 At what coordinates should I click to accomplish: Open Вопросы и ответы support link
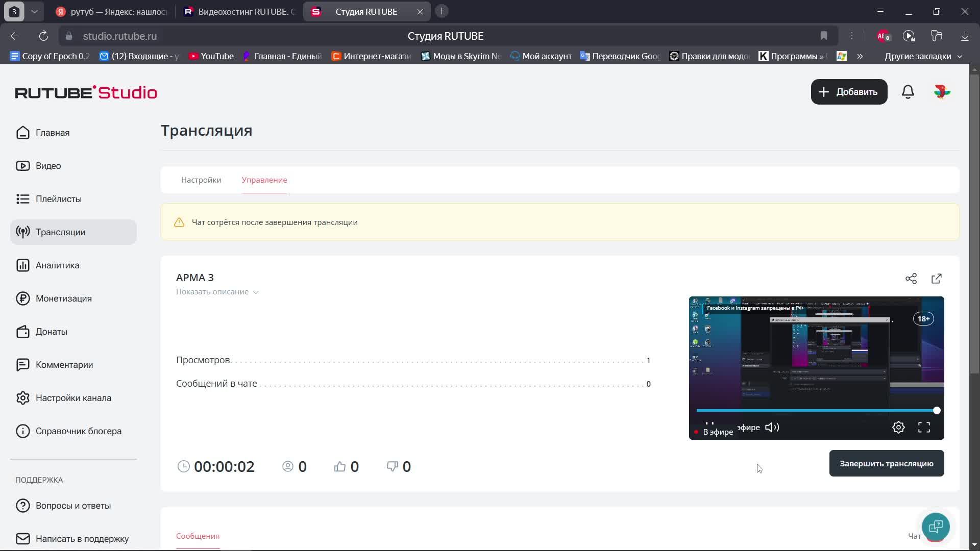73,506
